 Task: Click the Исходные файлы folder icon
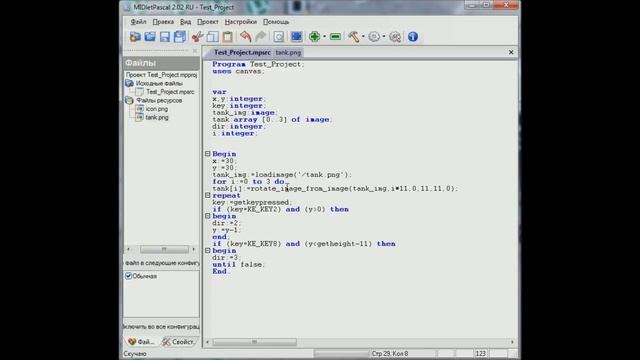coord(129,83)
